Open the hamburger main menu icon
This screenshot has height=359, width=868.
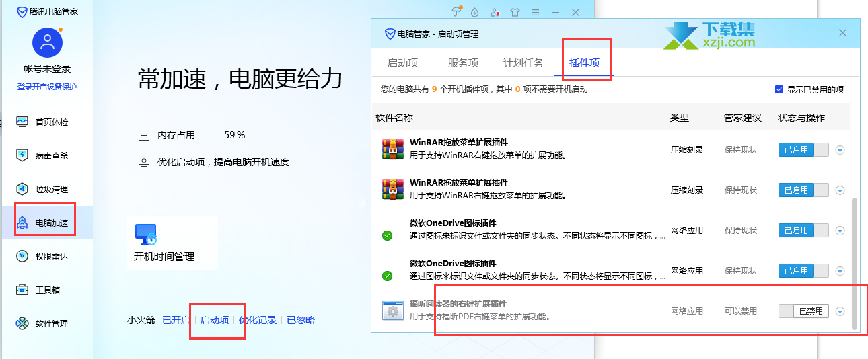coord(535,12)
